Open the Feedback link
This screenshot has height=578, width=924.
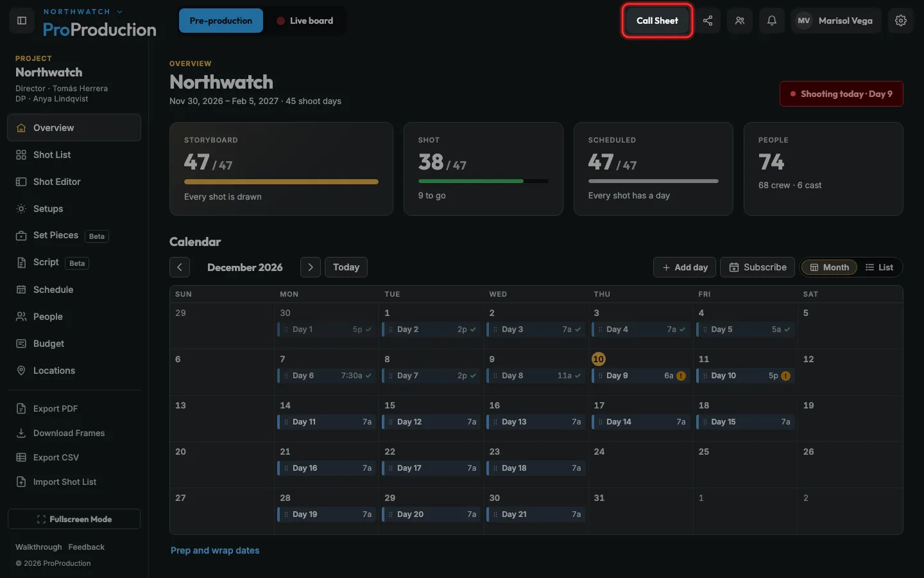coord(86,547)
